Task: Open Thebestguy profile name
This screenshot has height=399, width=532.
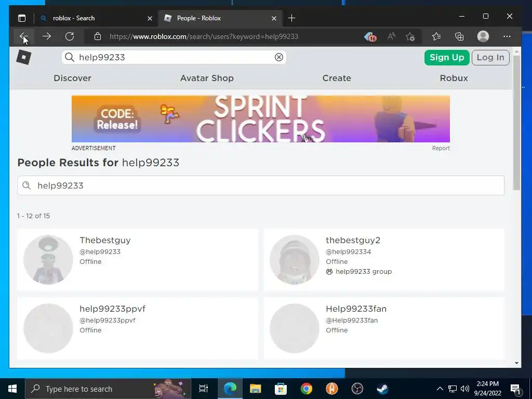Action: point(105,240)
